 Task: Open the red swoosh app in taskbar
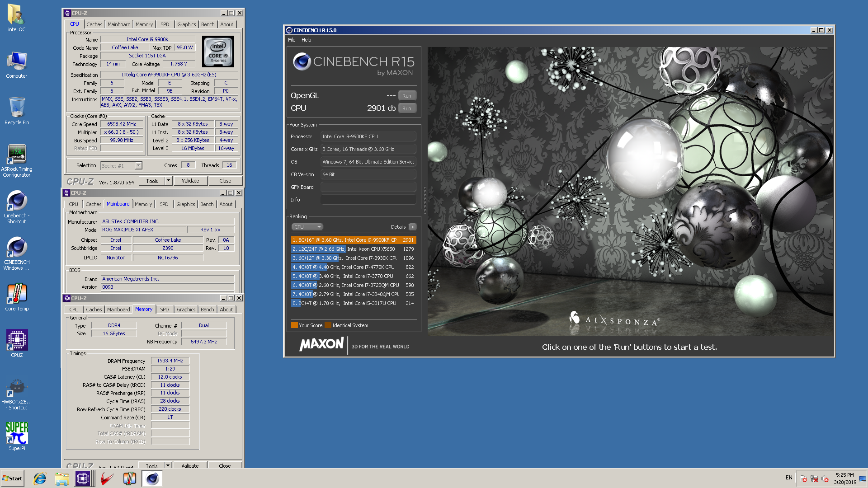(x=107, y=479)
